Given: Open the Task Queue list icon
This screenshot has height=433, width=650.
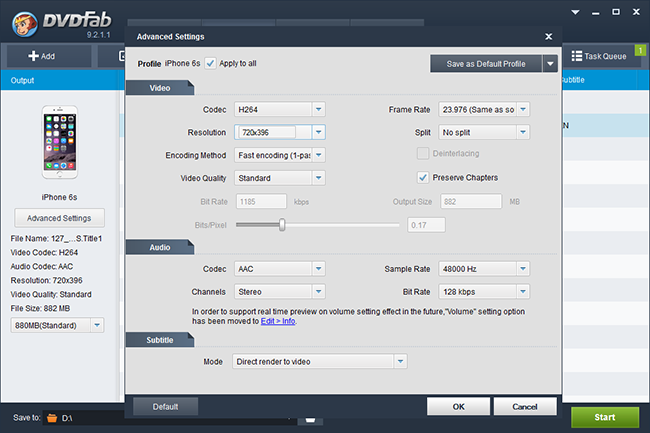Looking at the screenshot, I should (576, 56).
